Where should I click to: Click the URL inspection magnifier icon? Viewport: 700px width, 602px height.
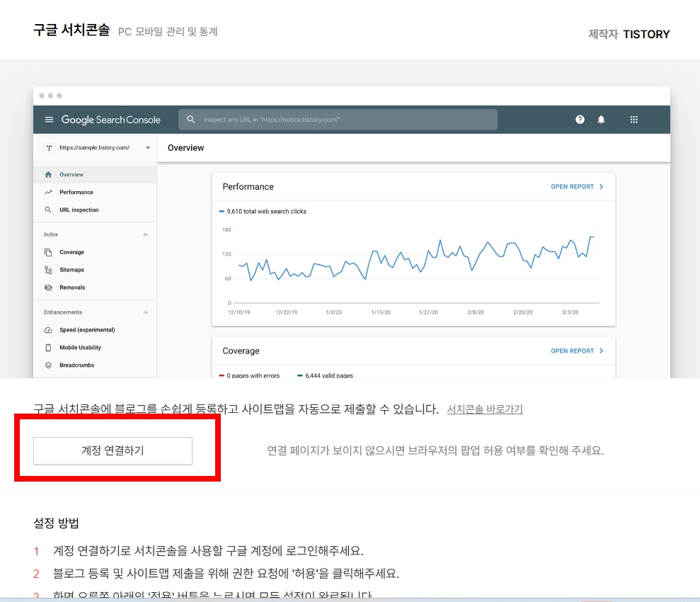pos(48,210)
